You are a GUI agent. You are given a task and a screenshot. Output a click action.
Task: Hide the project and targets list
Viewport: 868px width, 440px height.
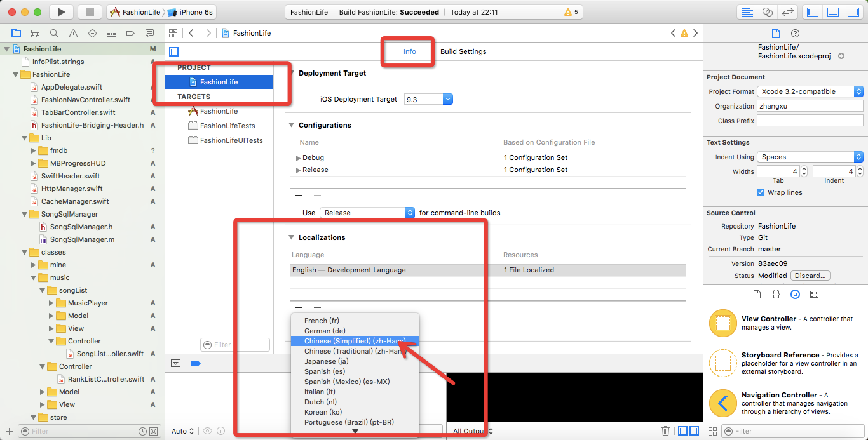pos(173,51)
